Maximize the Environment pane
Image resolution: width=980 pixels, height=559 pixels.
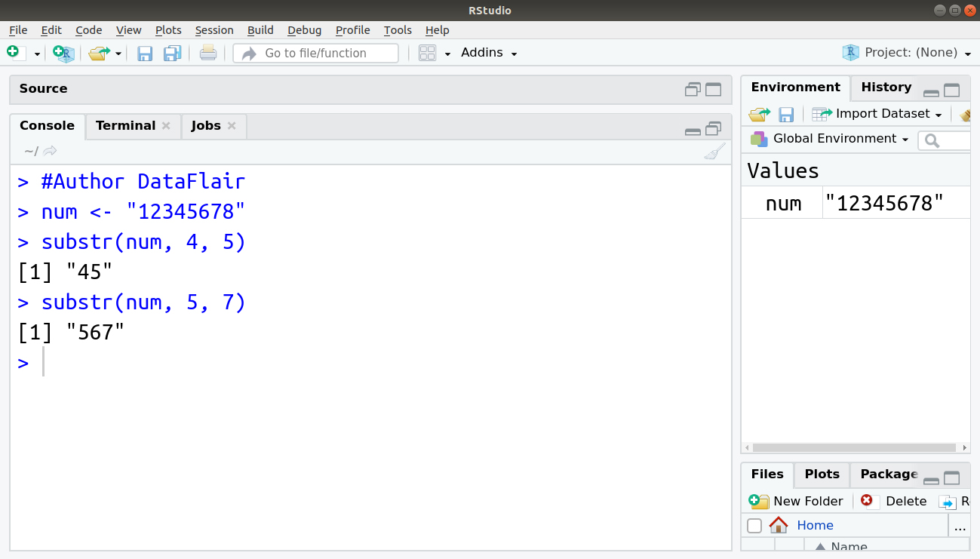point(952,91)
